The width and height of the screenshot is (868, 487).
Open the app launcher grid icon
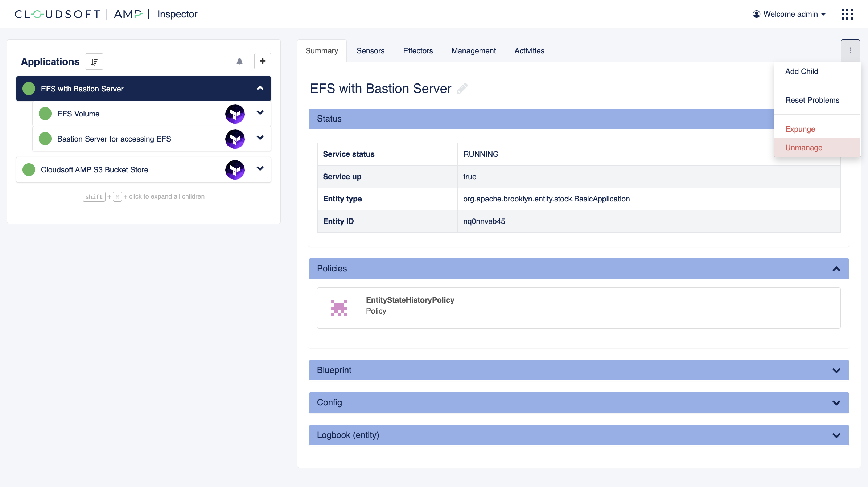tap(847, 14)
